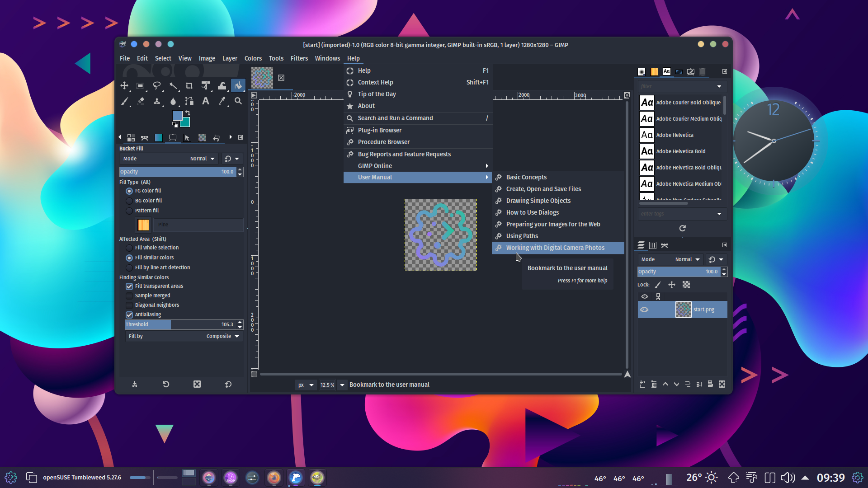Image resolution: width=868 pixels, height=488 pixels.
Task: Save tool preset icon at bottom
Action: (135, 384)
